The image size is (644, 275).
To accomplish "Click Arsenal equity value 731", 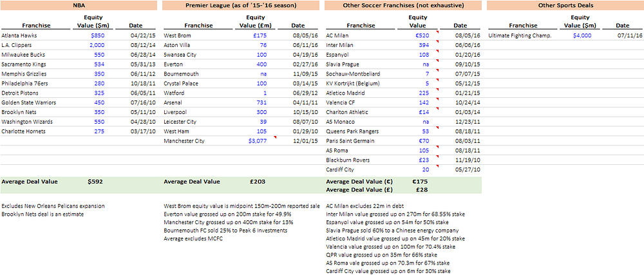I will click(x=262, y=102).
